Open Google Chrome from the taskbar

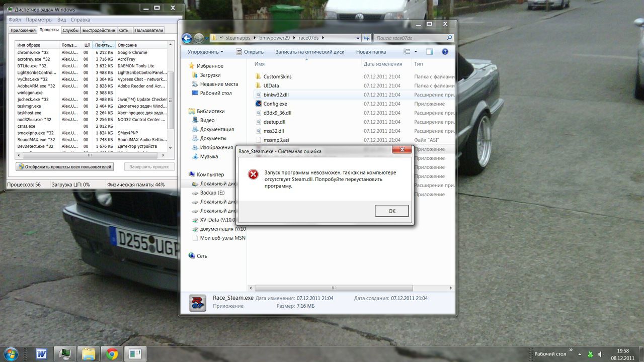click(112, 354)
